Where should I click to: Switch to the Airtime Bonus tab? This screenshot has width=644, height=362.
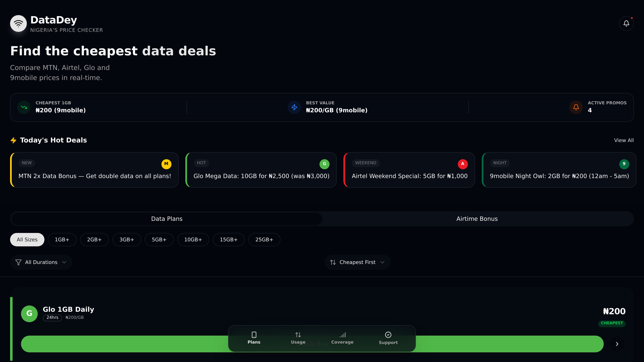(477, 219)
